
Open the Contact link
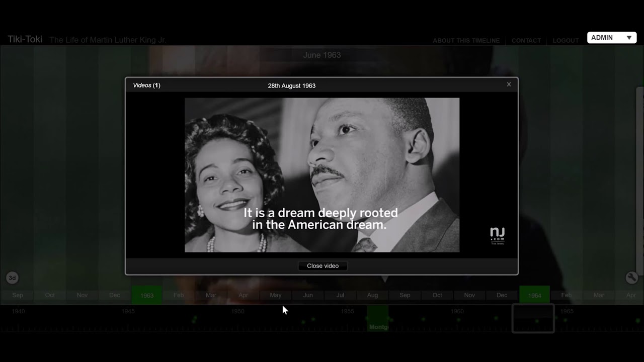click(526, 41)
